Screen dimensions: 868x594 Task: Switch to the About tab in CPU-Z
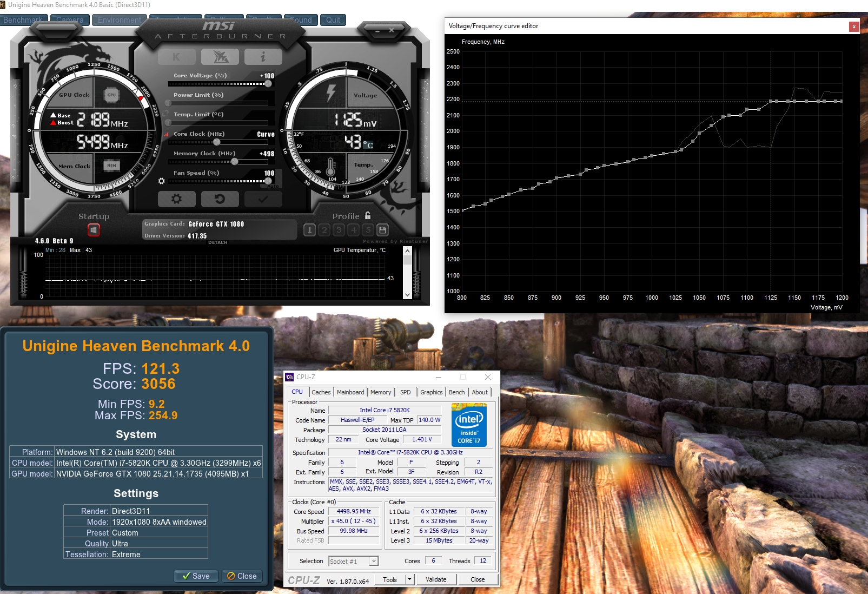(480, 392)
